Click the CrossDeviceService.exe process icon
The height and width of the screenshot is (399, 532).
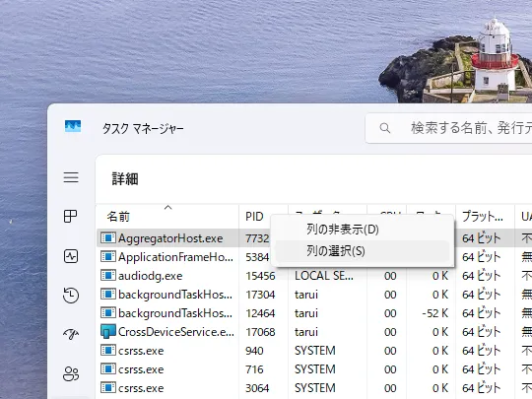point(108,331)
